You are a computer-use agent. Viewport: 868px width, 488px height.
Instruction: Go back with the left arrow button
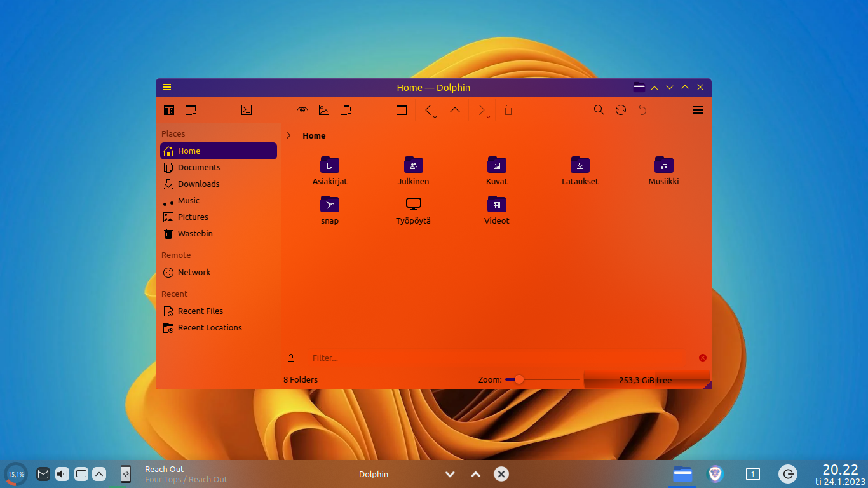tap(429, 110)
